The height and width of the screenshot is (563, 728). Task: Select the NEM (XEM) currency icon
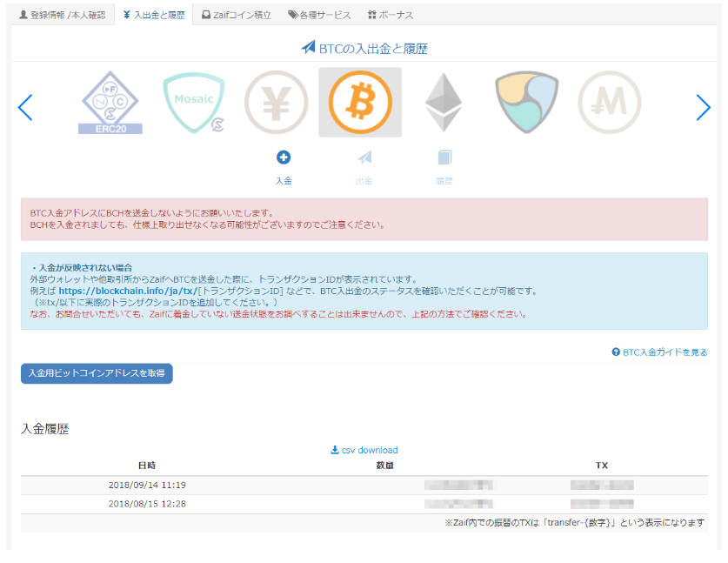click(x=526, y=103)
